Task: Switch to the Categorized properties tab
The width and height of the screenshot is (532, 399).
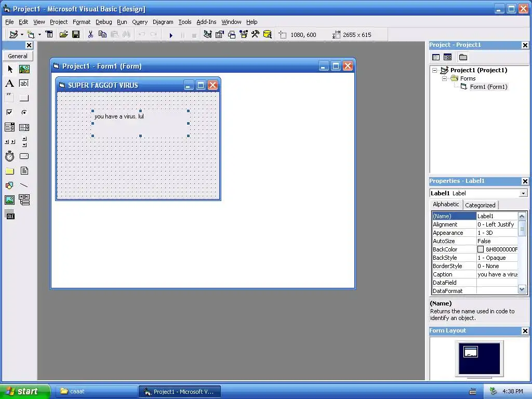Action: click(480, 205)
